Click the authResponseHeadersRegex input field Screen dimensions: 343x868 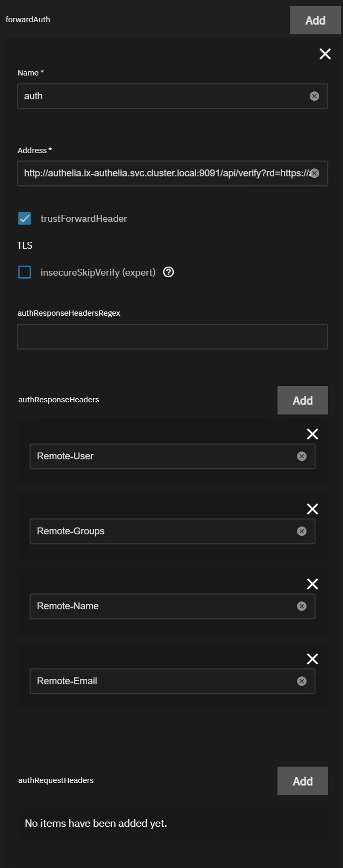click(172, 337)
